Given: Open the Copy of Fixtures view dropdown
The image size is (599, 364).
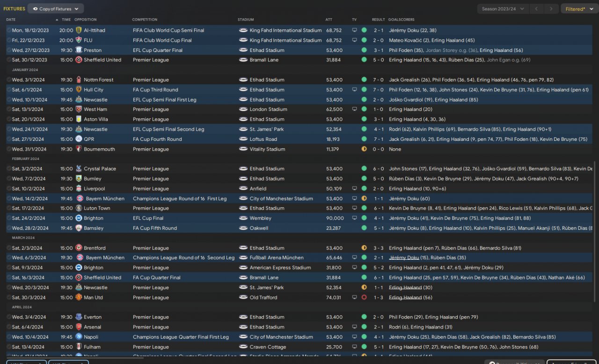Looking at the screenshot, I should 56,9.
